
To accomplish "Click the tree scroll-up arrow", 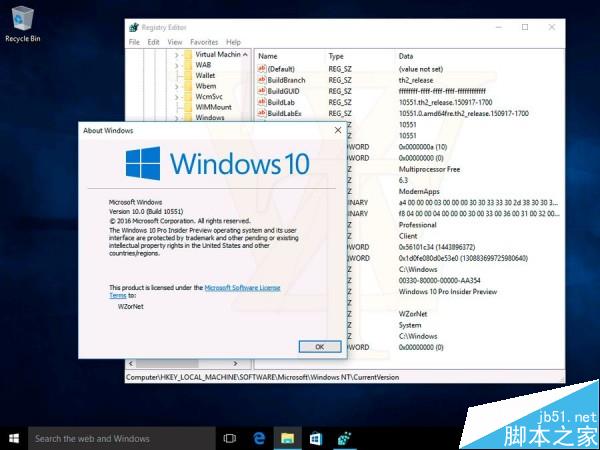I will 245,55.
